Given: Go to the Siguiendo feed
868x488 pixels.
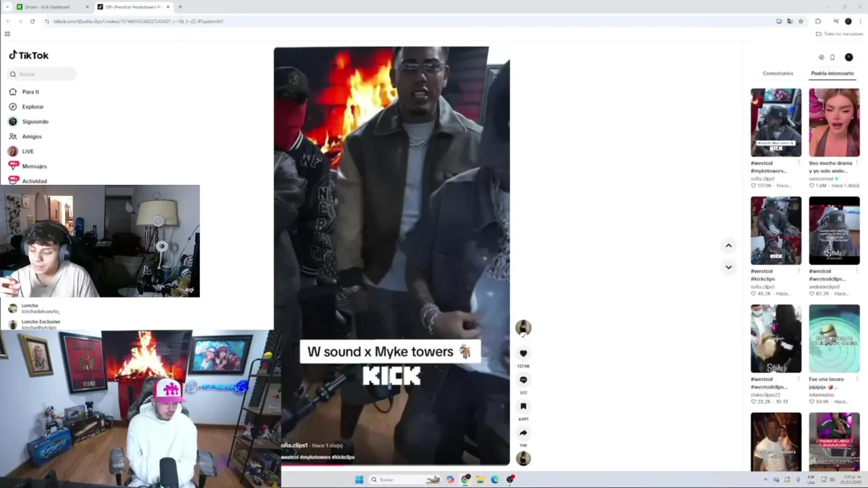Looking at the screenshot, I should 28,121.
